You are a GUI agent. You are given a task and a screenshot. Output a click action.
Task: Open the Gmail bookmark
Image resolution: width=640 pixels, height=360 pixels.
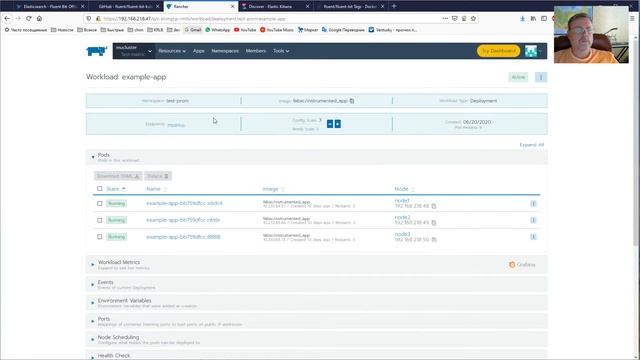point(193,30)
